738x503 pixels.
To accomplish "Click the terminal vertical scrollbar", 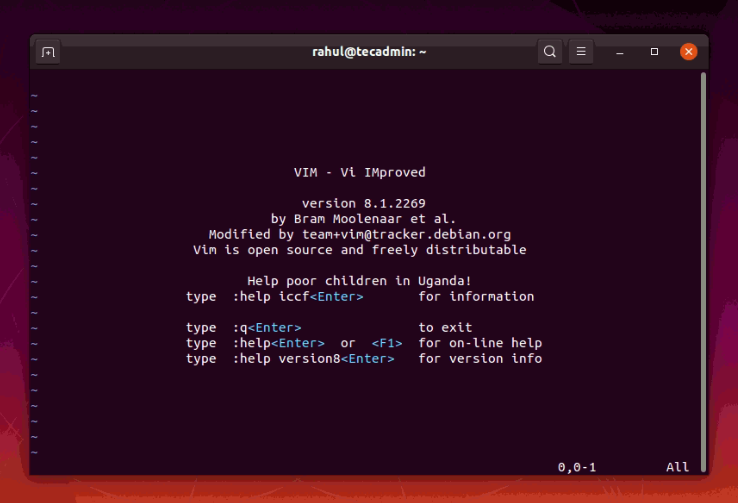I will tap(703, 271).
